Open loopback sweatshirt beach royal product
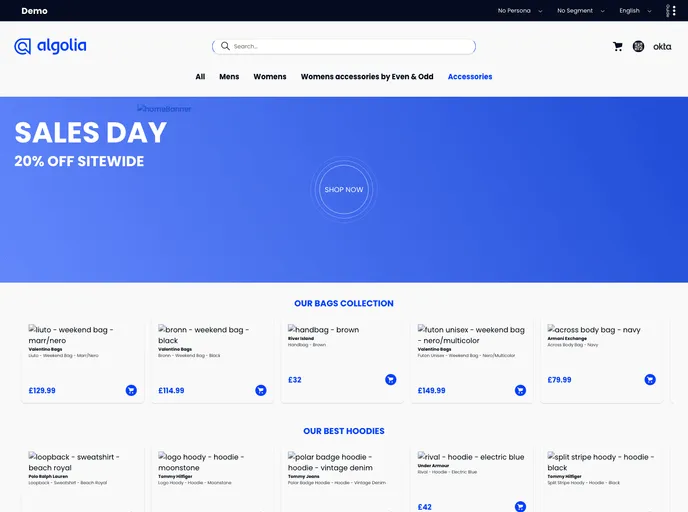The image size is (688, 512). 74,462
